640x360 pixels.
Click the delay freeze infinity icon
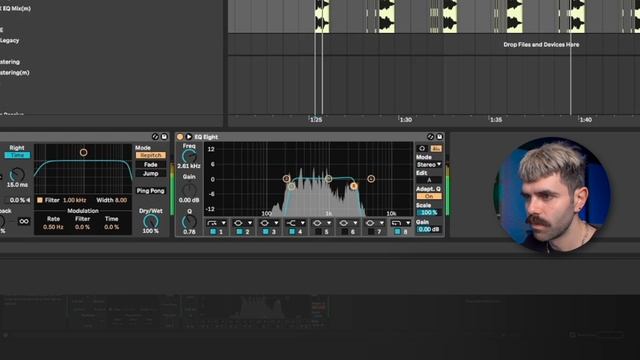click(24, 221)
